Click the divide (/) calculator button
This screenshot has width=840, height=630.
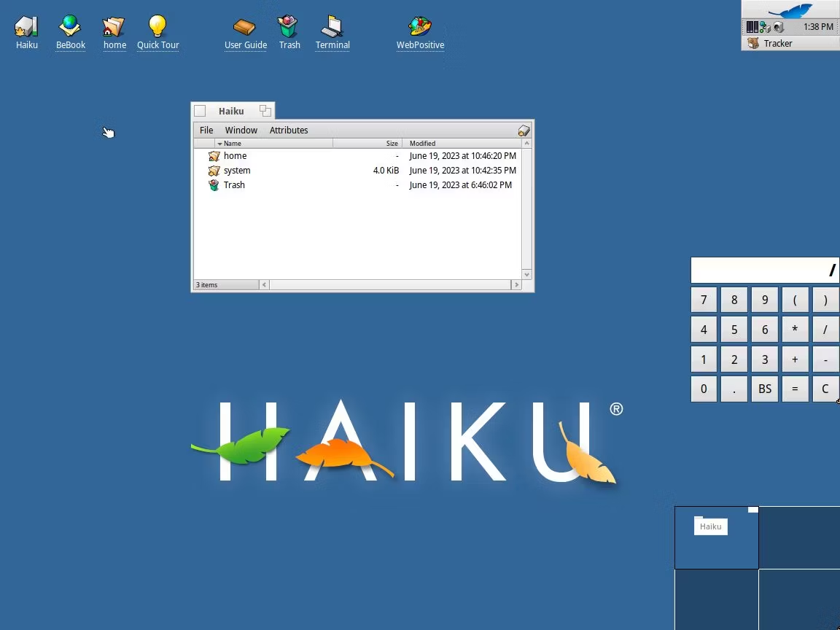pyautogui.click(x=825, y=330)
